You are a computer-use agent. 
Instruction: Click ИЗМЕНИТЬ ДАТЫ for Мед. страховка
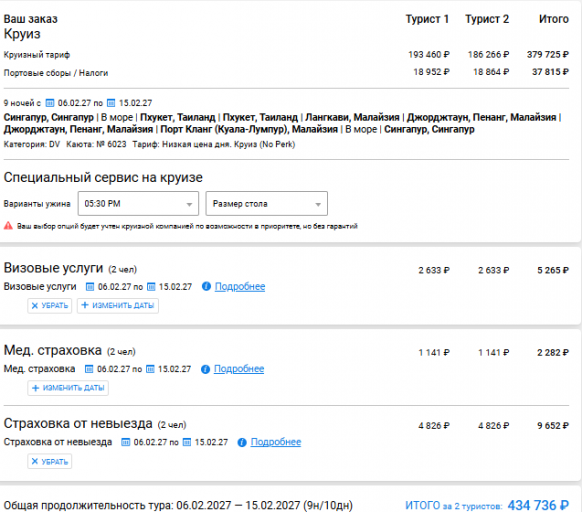tap(68, 388)
